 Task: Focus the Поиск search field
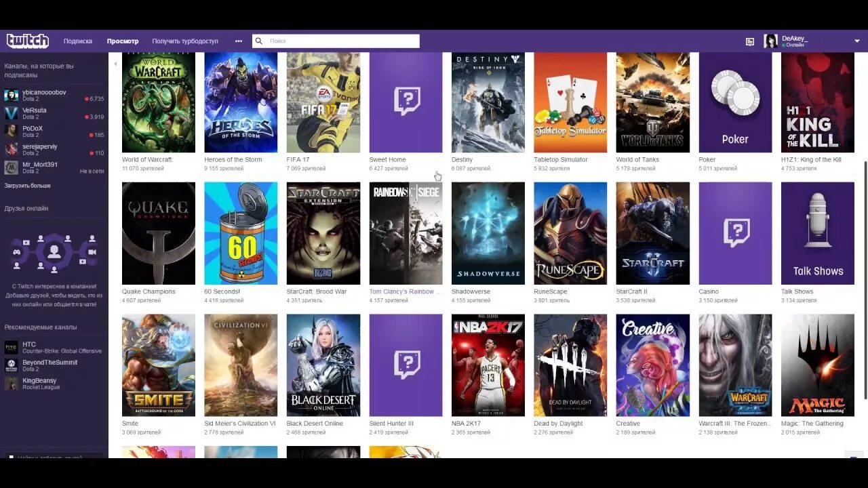click(x=336, y=41)
